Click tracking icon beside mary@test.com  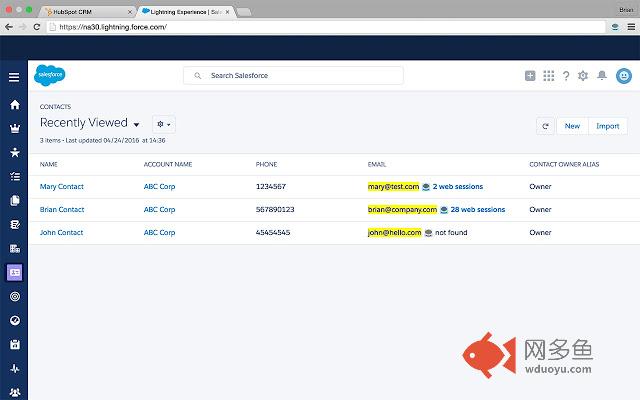pyautogui.click(x=426, y=187)
